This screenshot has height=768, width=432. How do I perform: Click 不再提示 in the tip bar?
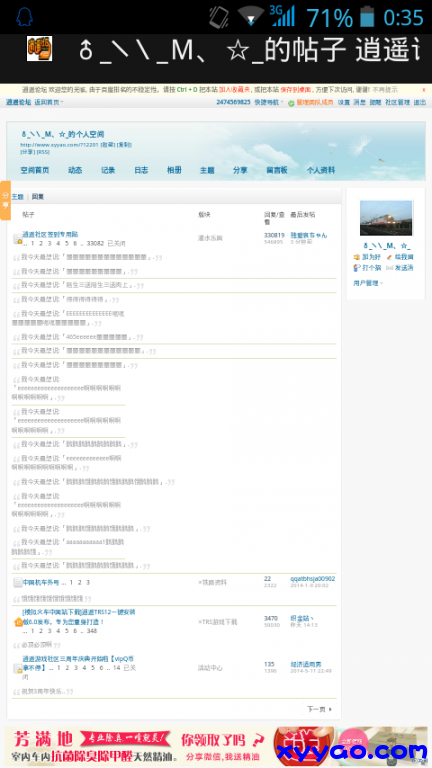click(x=385, y=90)
